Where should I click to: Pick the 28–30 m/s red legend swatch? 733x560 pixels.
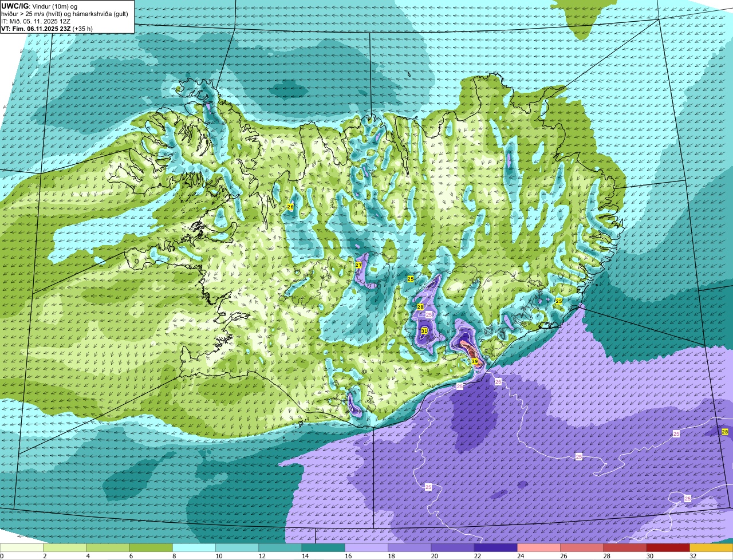[625, 548]
